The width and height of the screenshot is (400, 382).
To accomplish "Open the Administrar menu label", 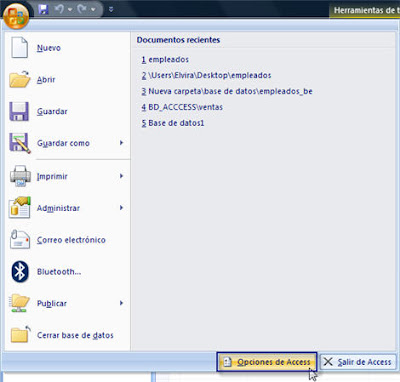I will tap(58, 208).
